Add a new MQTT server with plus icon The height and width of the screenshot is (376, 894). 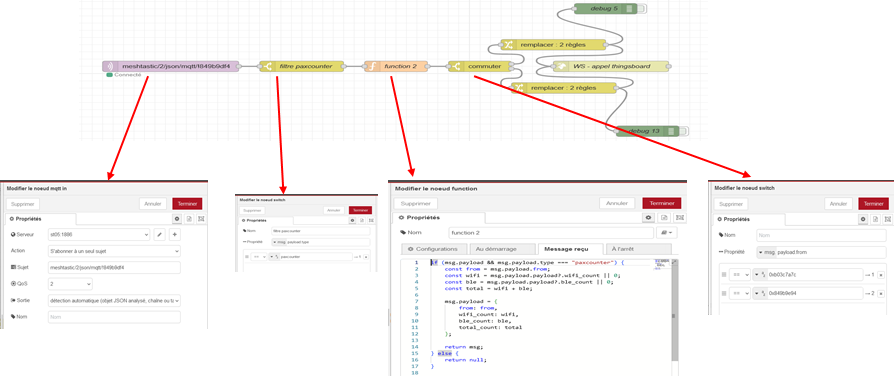click(174, 235)
